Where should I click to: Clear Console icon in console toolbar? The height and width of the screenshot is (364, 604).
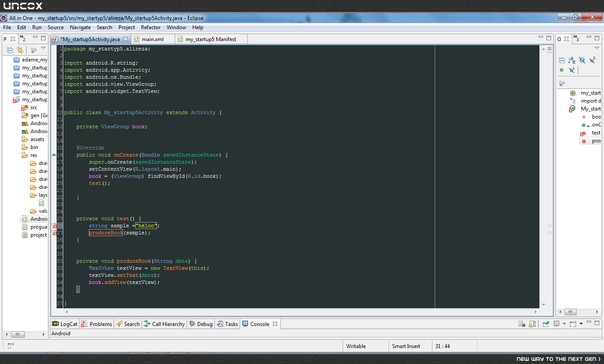pyautogui.click(x=522, y=324)
